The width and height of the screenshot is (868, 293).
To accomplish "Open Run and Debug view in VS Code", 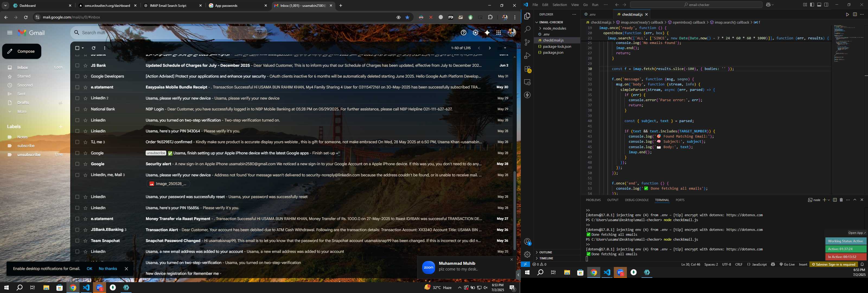I will tap(527, 56).
